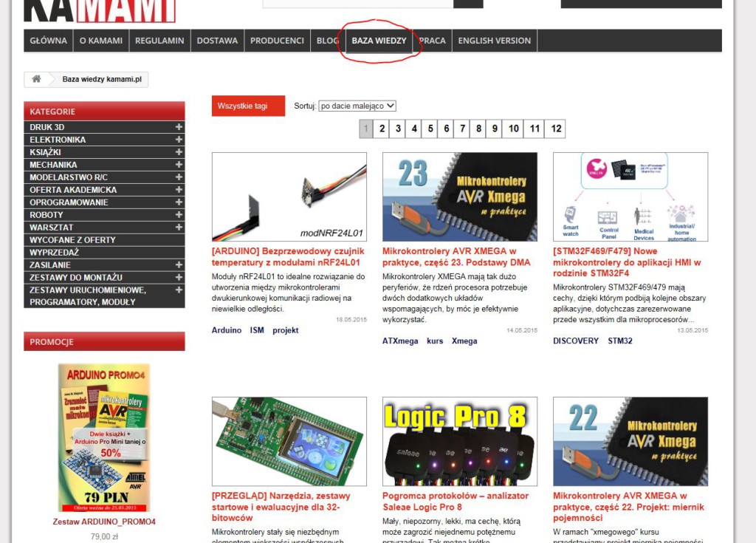The width and height of the screenshot is (756, 543).
Task: Open the BAZA WIEDZY menu item
Action: (x=379, y=41)
